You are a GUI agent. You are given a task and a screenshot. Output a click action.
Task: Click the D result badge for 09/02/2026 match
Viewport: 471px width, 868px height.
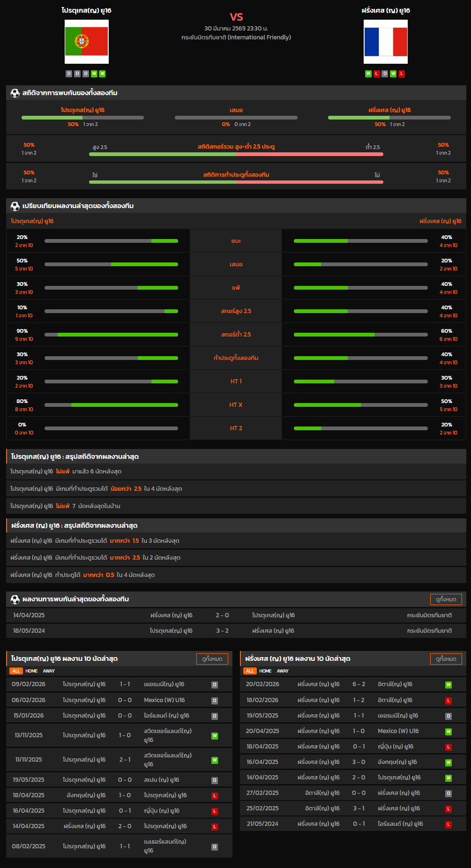pos(215,685)
